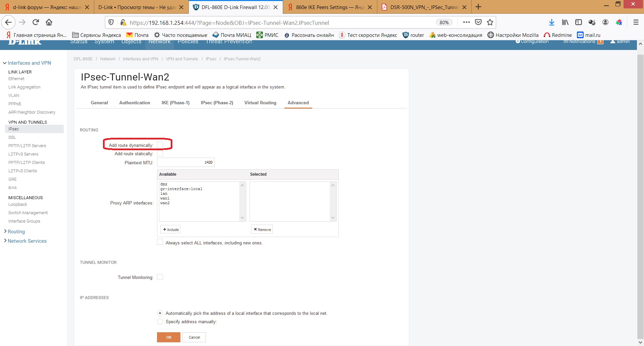Switch to the IKE (Phase-1) tab

coord(175,103)
